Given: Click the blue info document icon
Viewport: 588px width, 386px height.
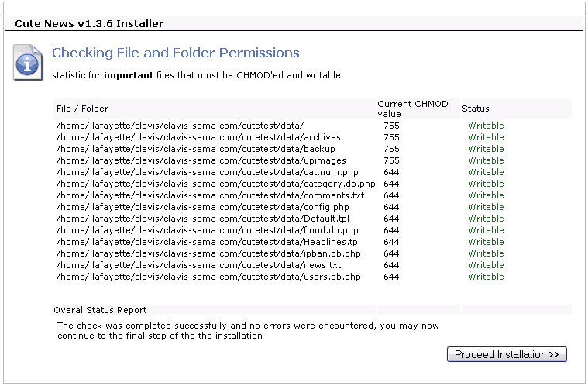Looking at the screenshot, I should (x=28, y=62).
